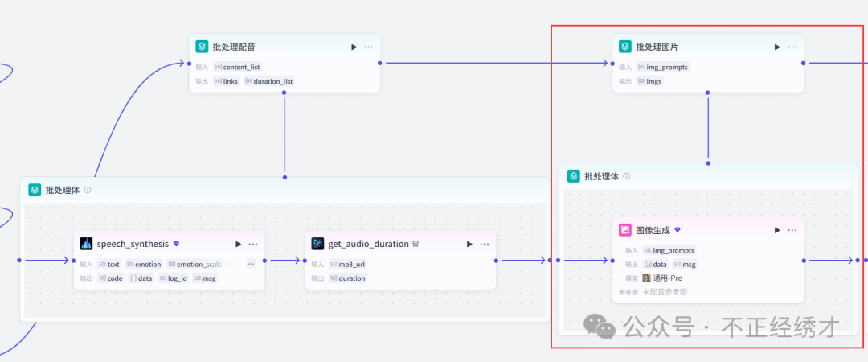The width and height of the screenshot is (868, 362).
Task: Run the 批处理配音 node
Action: [354, 47]
